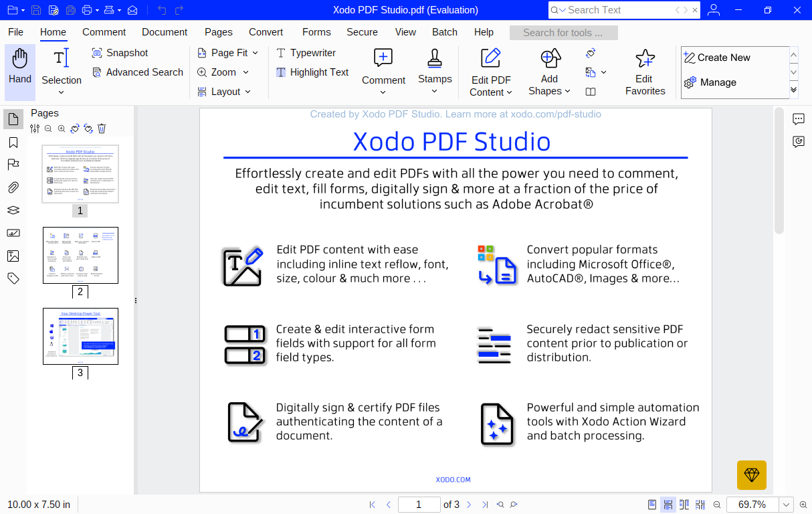Image resolution: width=812 pixels, height=514 pixels.
Task: Zoom out using status bar magnifier
Action: coord(717,505)
